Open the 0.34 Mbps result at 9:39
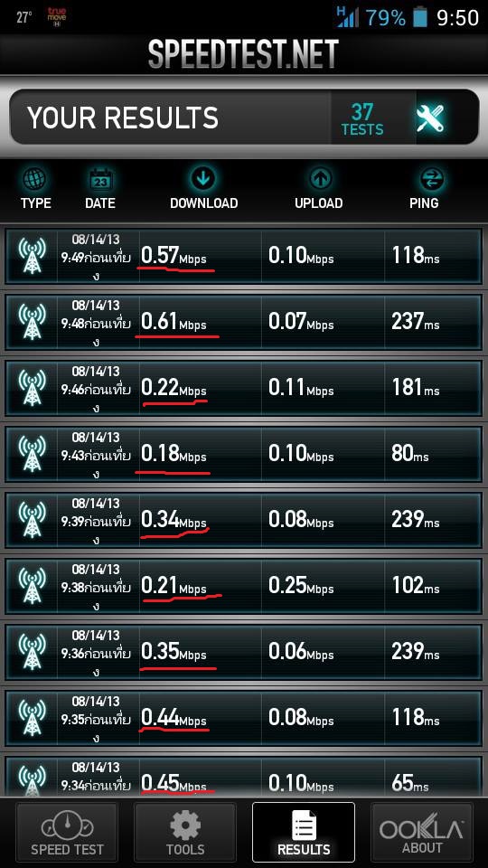This screenshot has height=868, width=488. 244,520
